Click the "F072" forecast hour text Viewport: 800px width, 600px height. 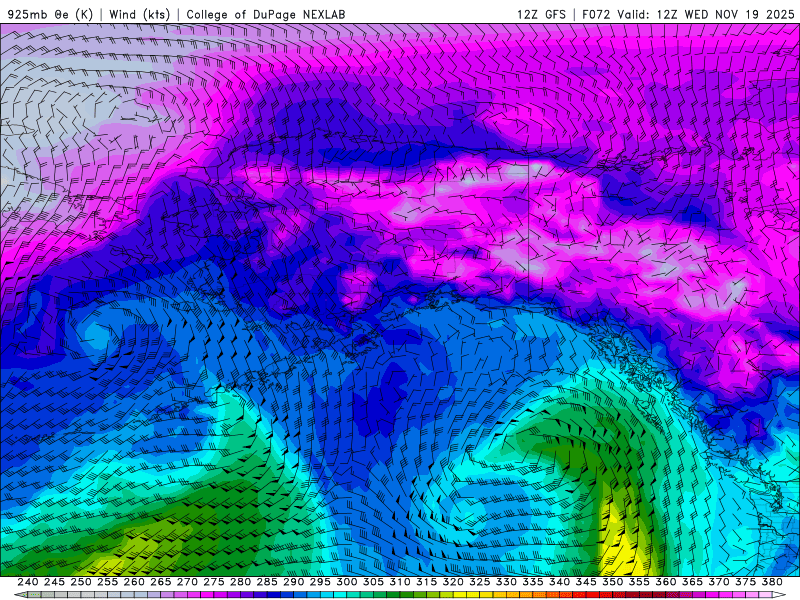pos(596,14)
